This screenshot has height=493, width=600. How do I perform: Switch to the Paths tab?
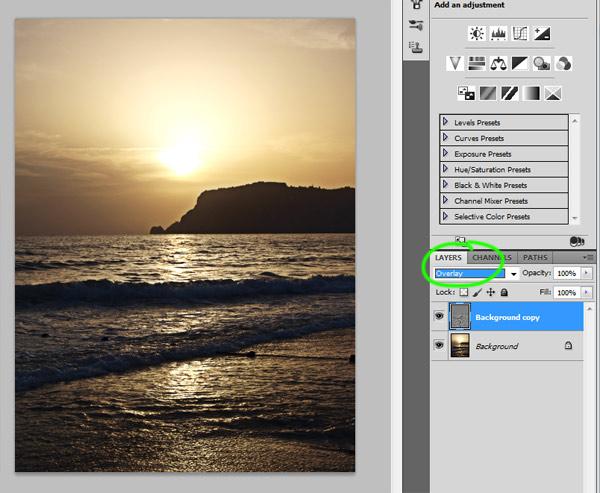[535, 258]
